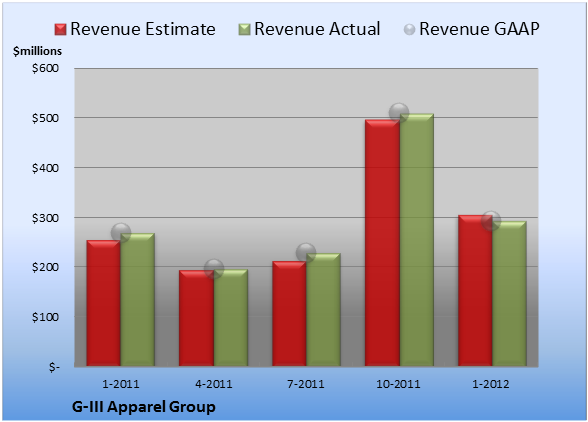
Task: Select the green actual bar for 4-2011
Action: point(231,318)
